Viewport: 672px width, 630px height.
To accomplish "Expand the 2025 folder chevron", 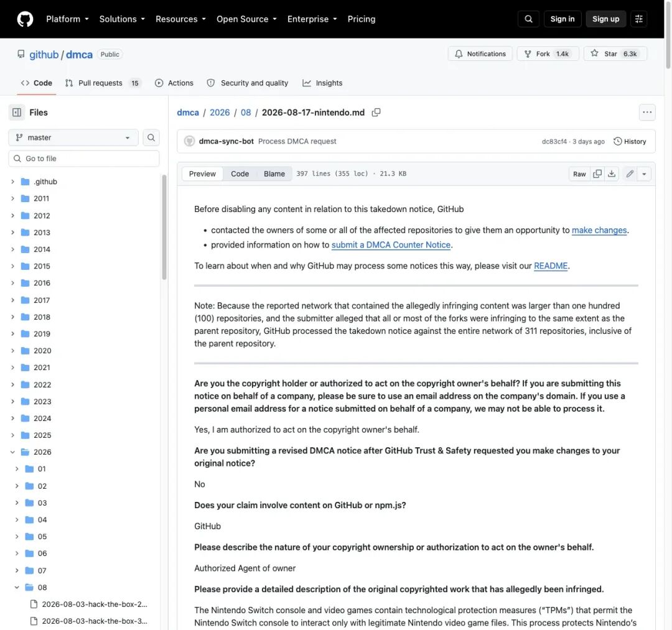I will tap(12, 435).
